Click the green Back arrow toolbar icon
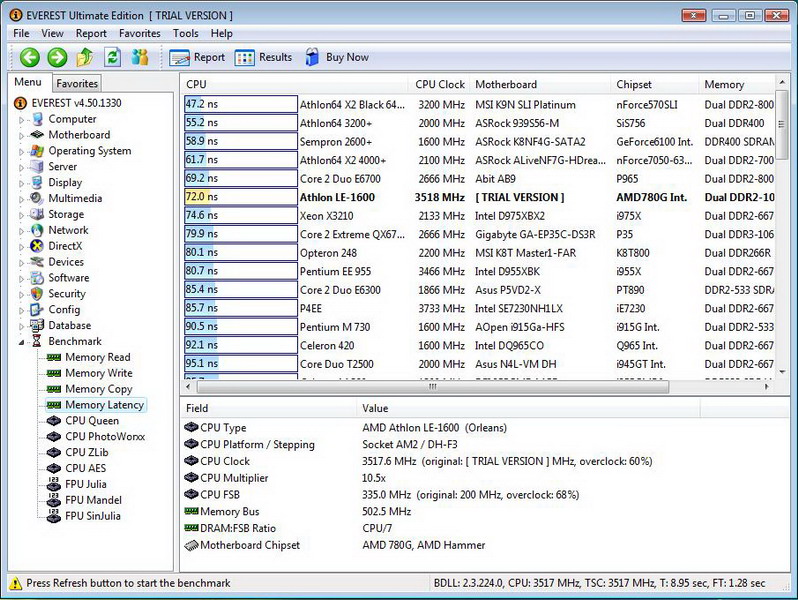 pos(29,58)
